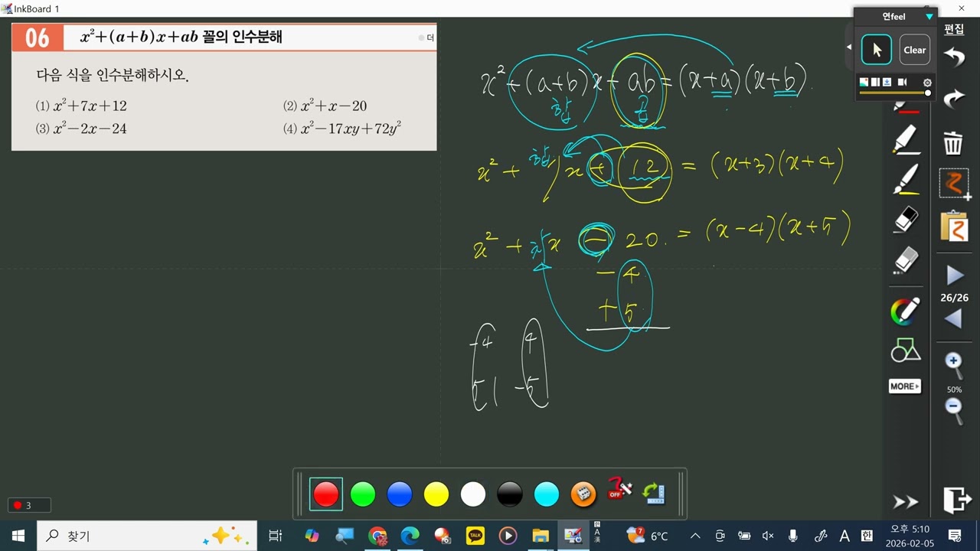Choose the green color swatch
This screenshot has width=980, height=551.
tap(362, 494)
